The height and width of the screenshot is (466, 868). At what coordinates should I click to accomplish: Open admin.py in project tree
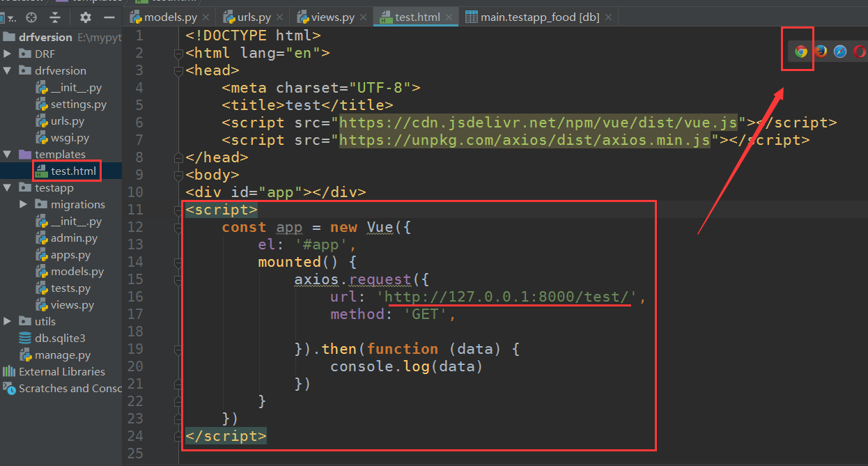click(x=74, y=238)
